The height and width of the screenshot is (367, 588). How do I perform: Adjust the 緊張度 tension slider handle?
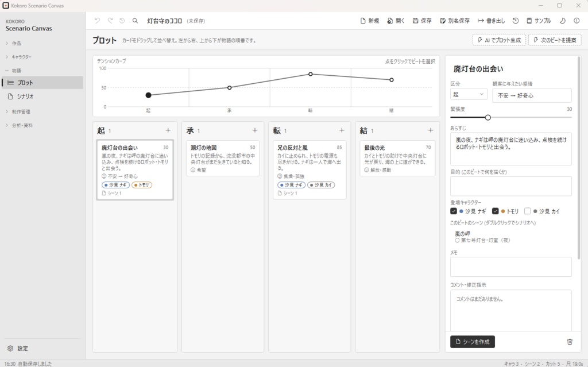point(488,118)
